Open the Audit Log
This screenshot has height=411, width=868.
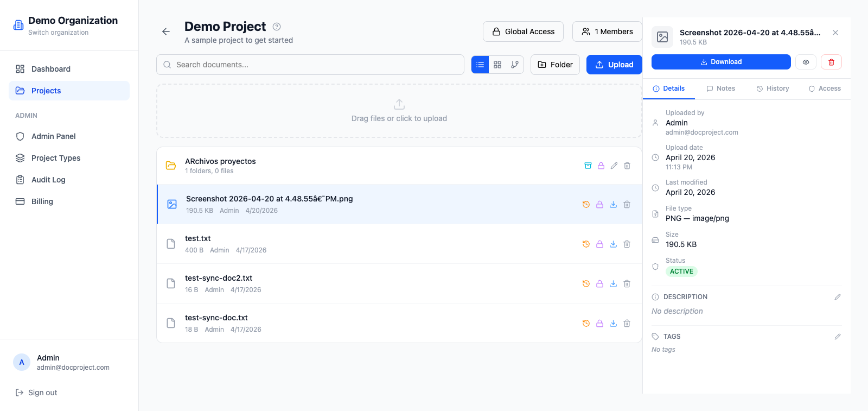pos(69,180)
